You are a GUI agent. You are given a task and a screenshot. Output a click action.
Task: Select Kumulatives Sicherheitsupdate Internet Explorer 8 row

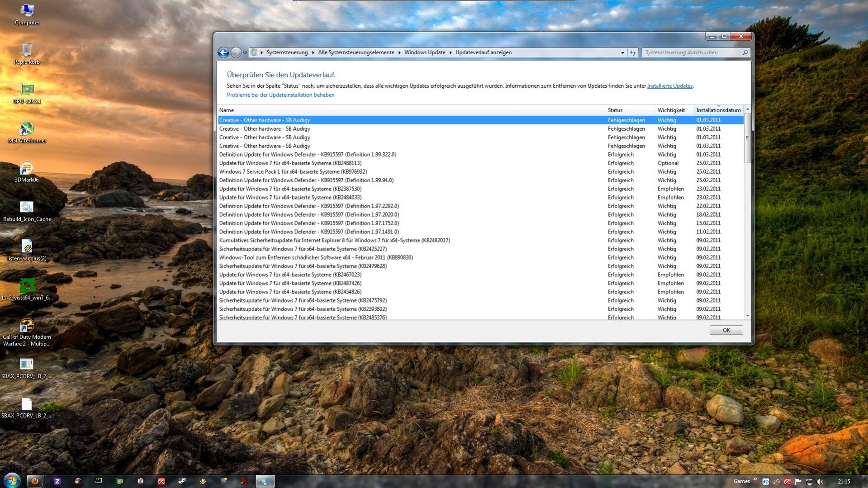click(x=480, y=241)
